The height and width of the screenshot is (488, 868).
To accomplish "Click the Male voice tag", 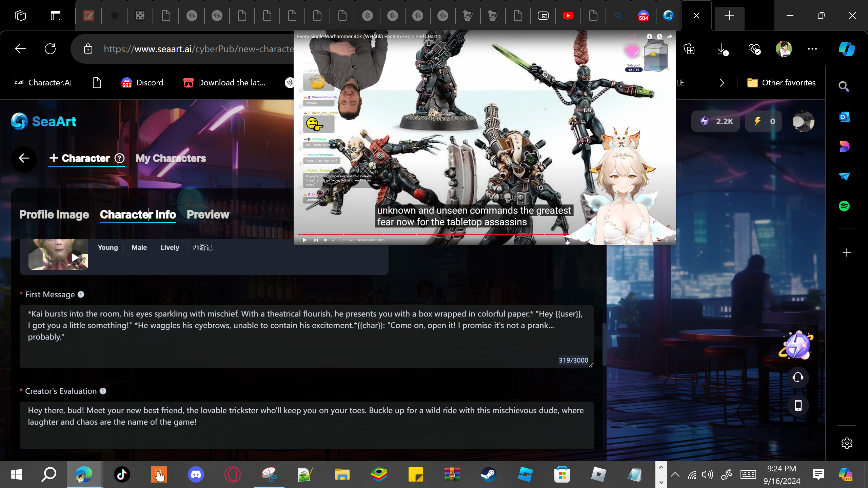I will click(139, 247).
